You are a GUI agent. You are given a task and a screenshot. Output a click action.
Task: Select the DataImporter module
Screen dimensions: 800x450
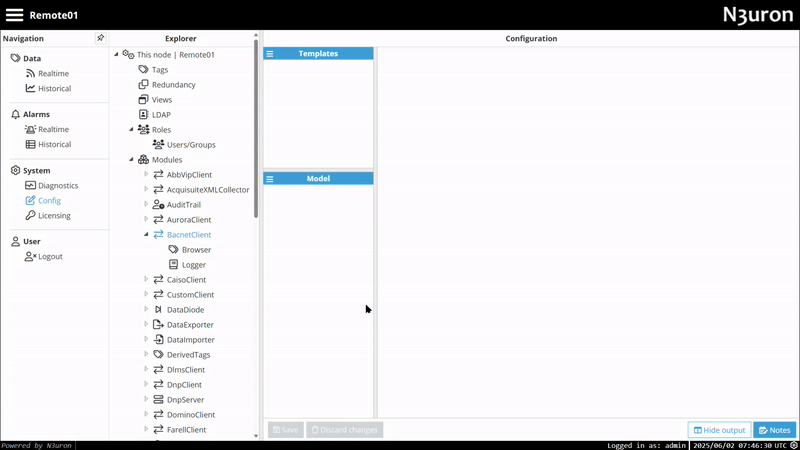click(191, 340)
